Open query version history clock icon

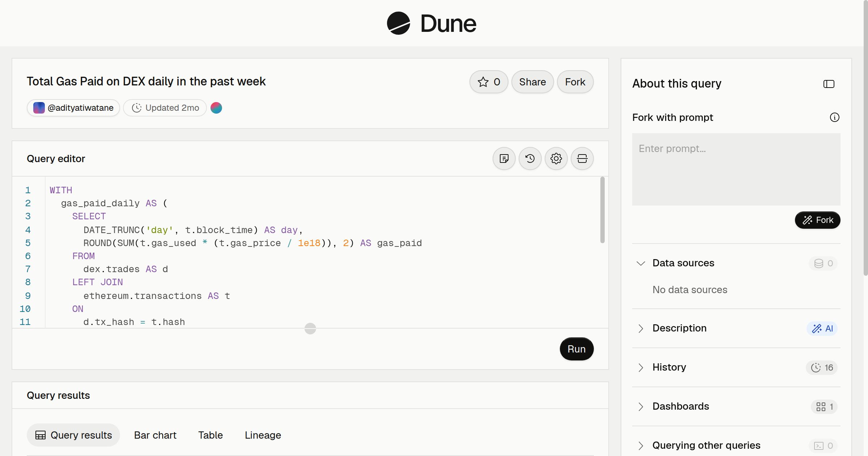coord(530,159)
